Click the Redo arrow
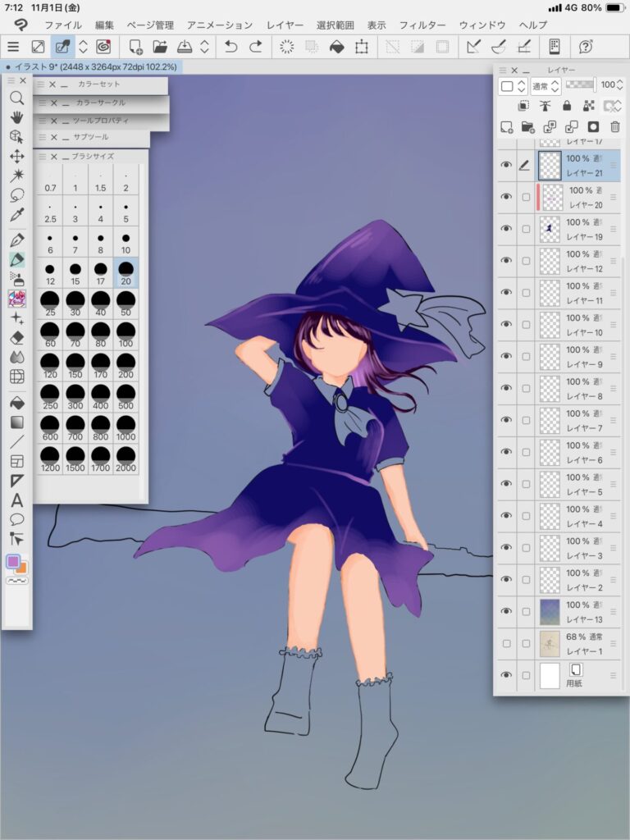 pos(256,47)
